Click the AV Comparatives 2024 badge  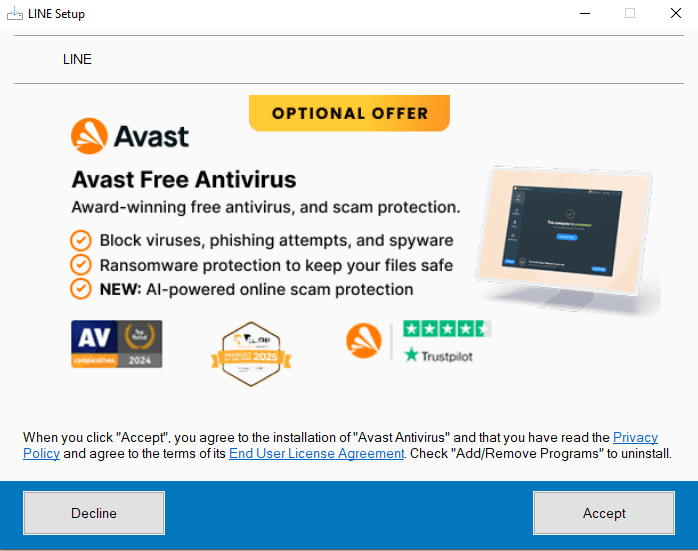[x=117, y=344]
